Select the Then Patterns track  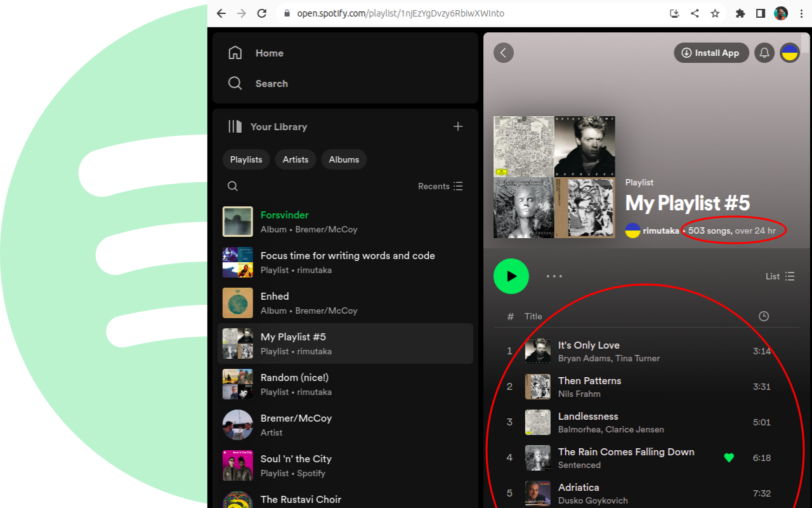pyautogui.click(x=646, y=387)
